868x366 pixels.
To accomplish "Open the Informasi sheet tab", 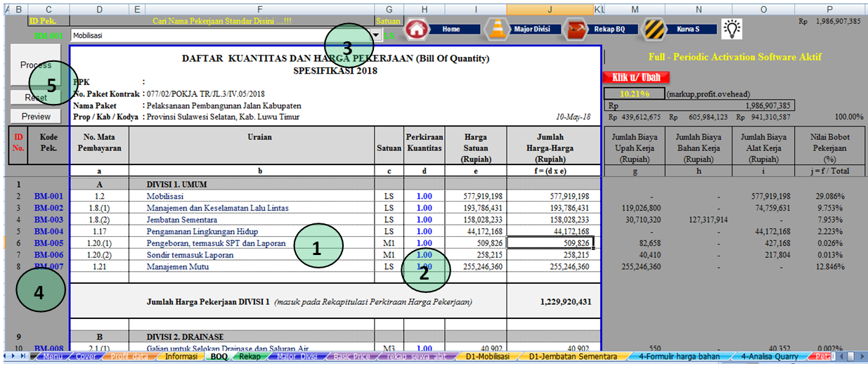I will coord(181,357).
